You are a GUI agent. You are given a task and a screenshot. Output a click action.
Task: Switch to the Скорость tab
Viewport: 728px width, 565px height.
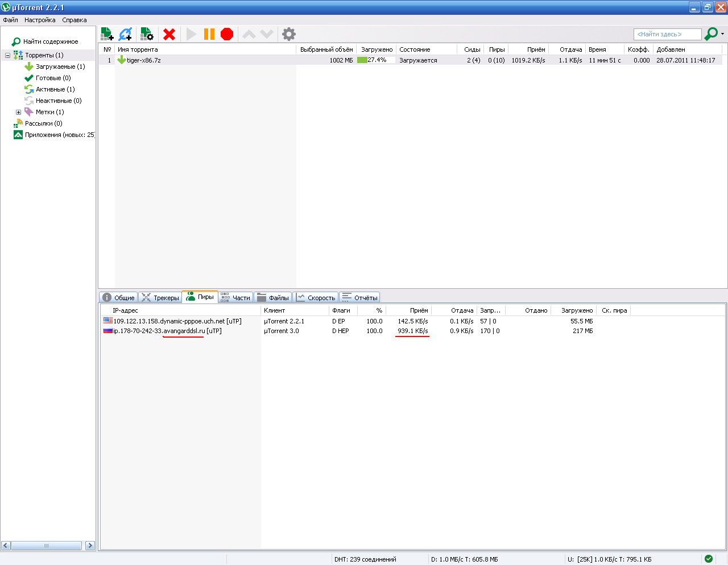pyautogui.click(x=316, y=297)
